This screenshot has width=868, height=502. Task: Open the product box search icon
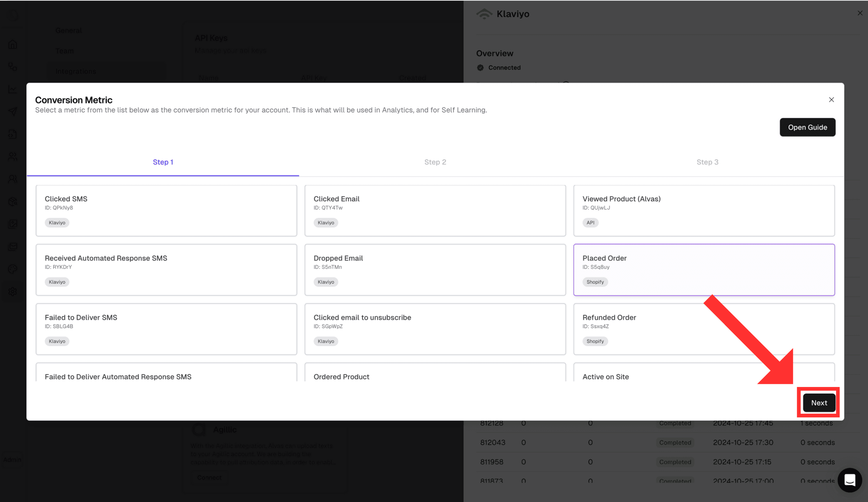coord(13,202)
